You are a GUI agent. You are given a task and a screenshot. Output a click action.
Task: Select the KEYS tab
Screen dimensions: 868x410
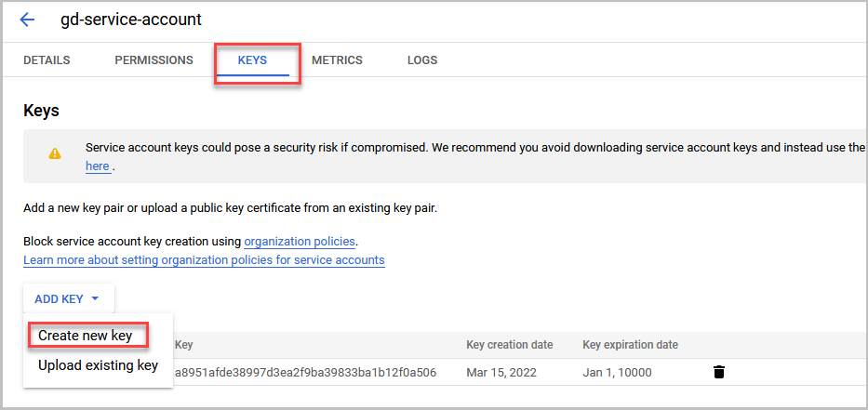252,60
